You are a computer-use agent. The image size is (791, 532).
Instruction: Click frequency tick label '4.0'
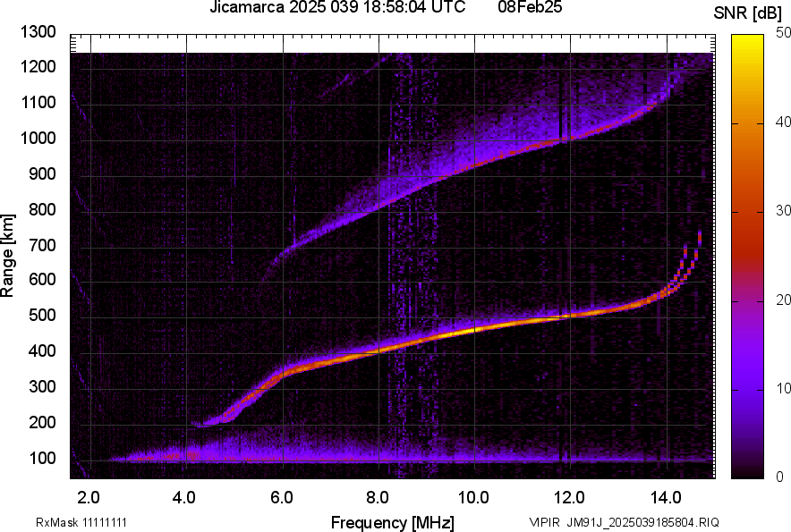point(184,498)
